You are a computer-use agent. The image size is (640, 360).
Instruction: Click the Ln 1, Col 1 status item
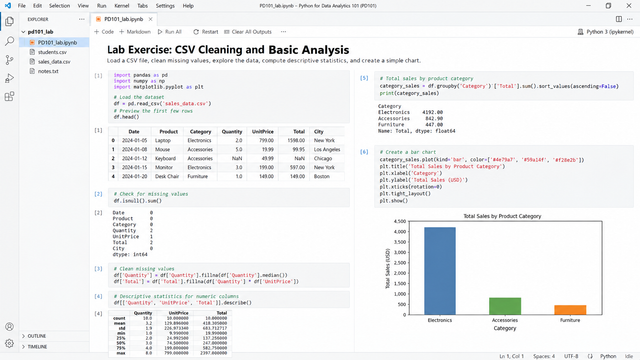click(511, 356)
